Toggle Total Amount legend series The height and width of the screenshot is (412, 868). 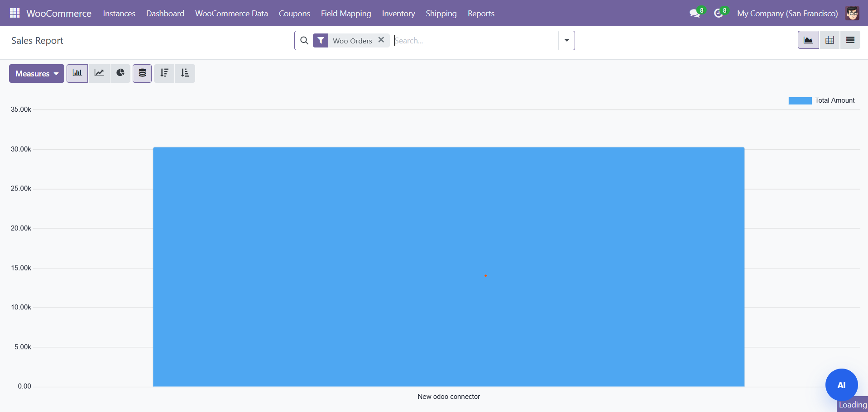tap(821, 100)
